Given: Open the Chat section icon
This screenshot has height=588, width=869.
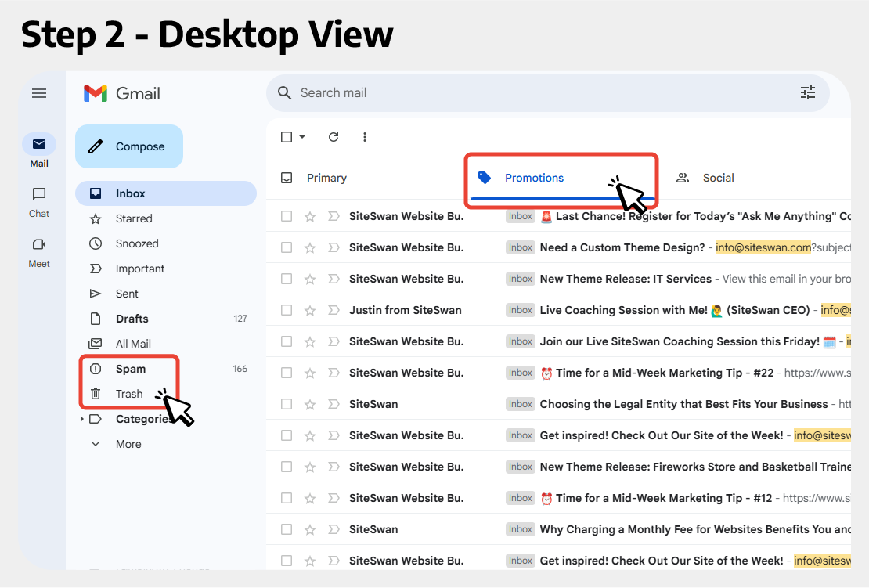Looking at the screenshot, I should (39, 194).
